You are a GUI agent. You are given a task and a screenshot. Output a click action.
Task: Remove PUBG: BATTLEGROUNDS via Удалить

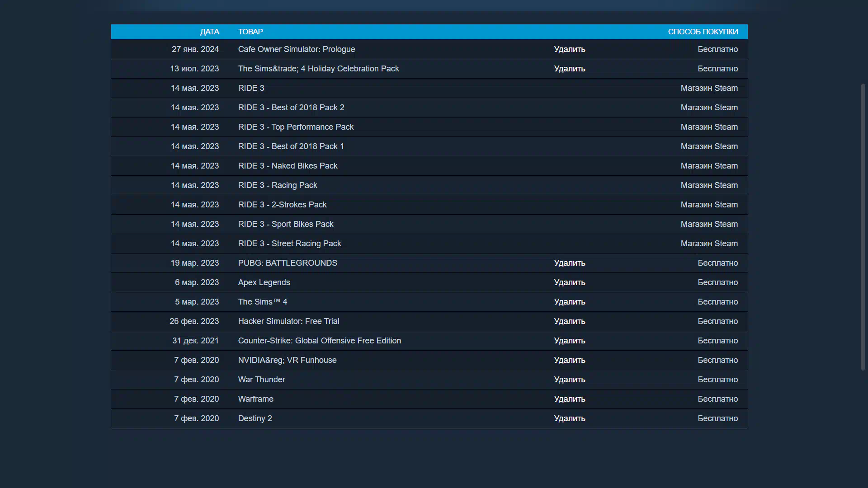570,263
